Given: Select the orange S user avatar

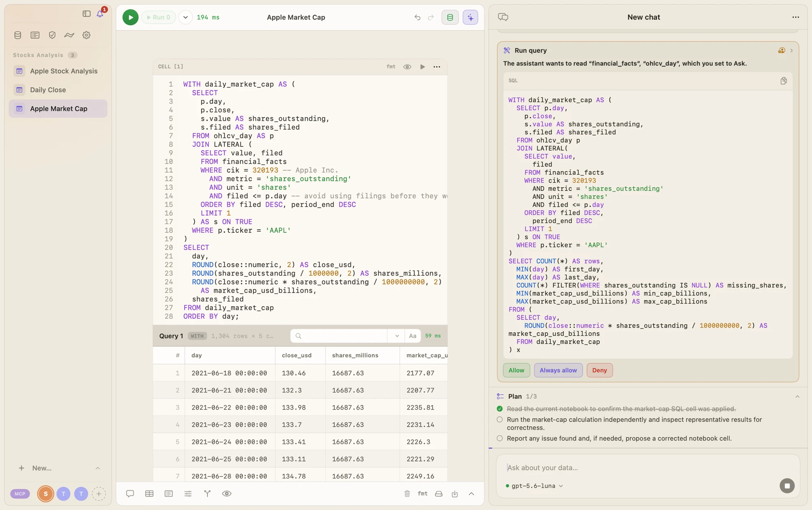Looking at the screenshot, I should click(45, 494).
